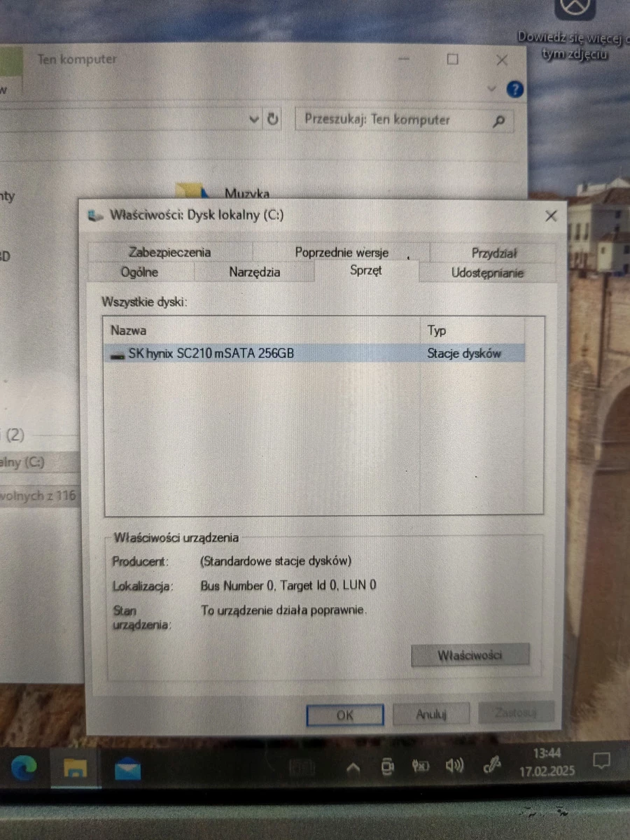Show hidden system tray icons
Viewport: 630px width, 840px height.
point(353,769)
